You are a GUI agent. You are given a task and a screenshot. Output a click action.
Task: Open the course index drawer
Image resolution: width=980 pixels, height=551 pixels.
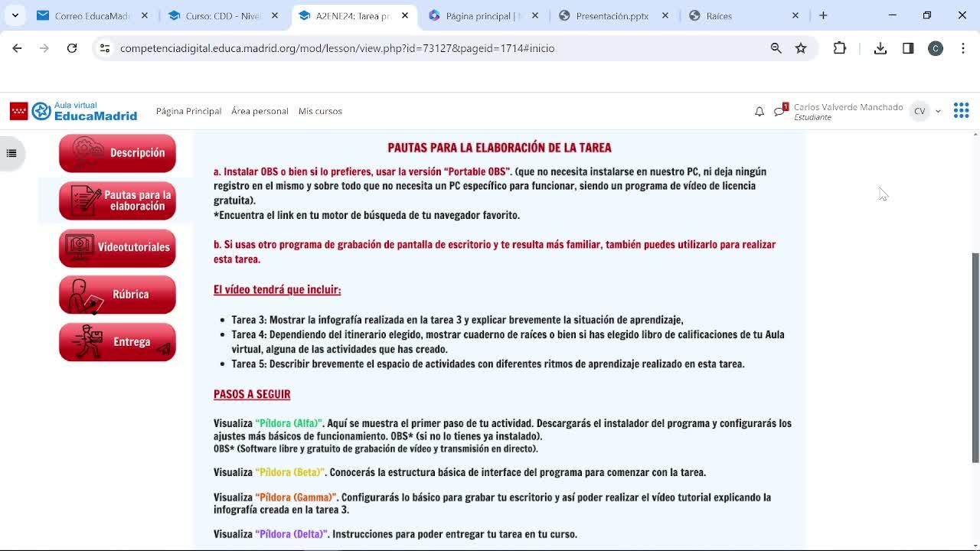tap(11, 153)
